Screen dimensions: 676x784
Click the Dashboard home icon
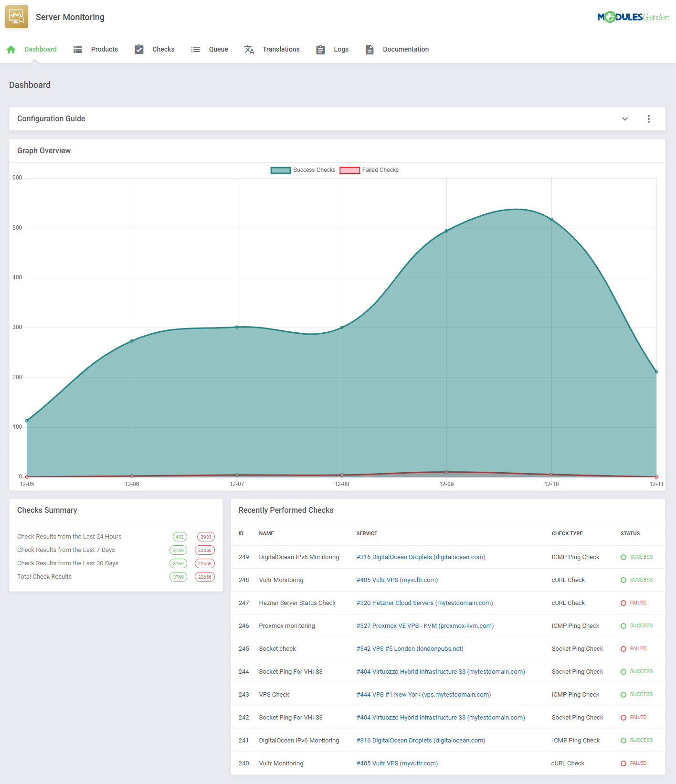pos(11,50)
